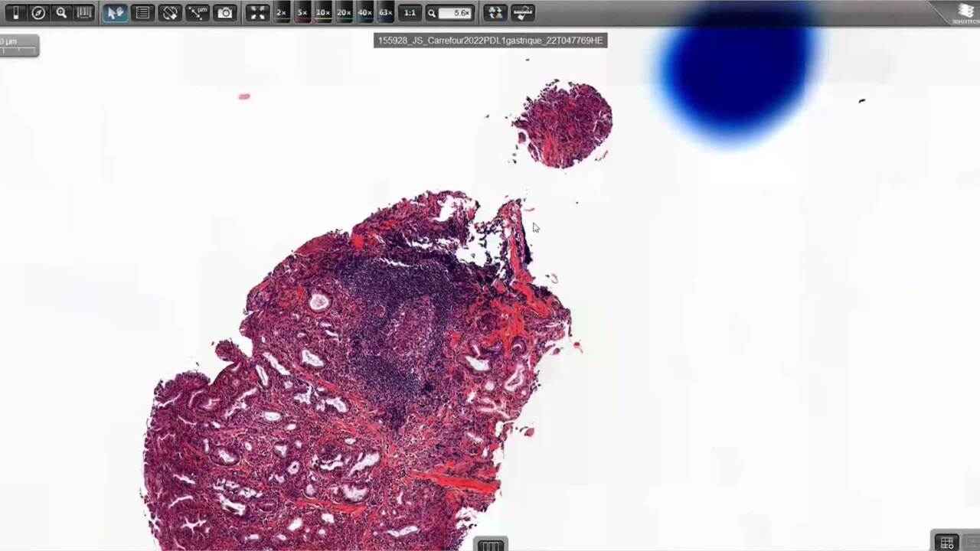Image resolution: width=980 pixels, height=551 pixels.
Task: Select the magnifier glass tool
Action: coord(61,13)
